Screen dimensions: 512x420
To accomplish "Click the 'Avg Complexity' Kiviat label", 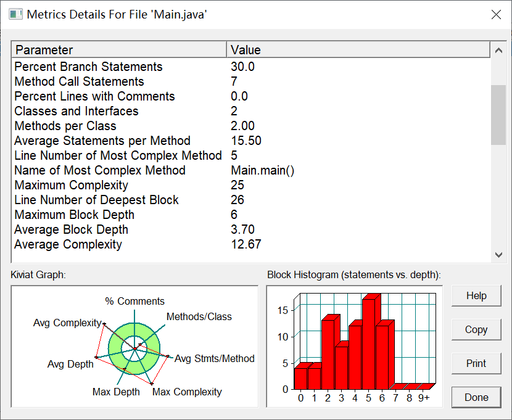I will point(67,323).
